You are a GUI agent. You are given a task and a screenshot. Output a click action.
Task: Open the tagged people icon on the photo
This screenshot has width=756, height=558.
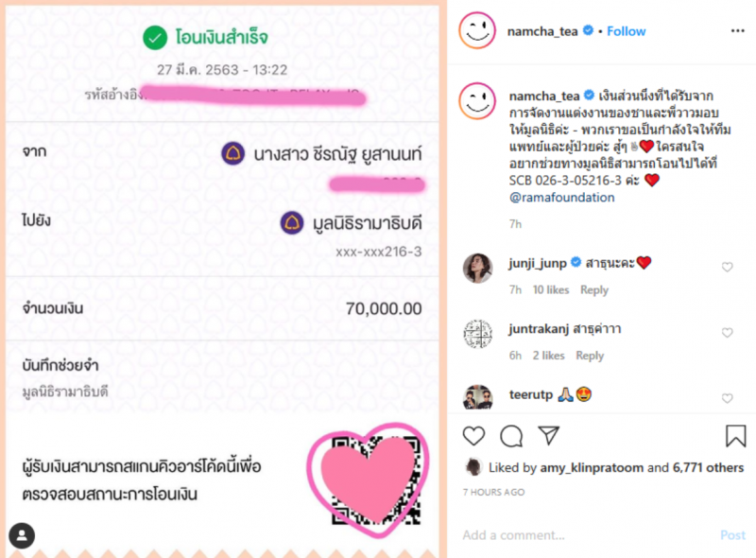22,535
